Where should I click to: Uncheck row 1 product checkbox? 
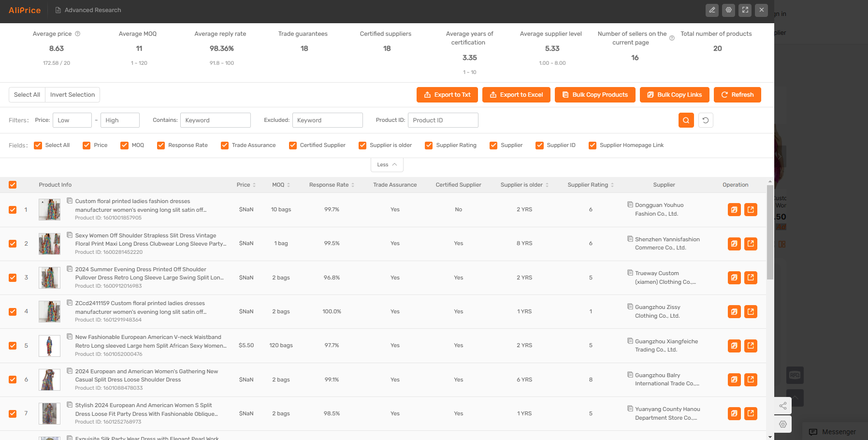(x=13, y=210)
